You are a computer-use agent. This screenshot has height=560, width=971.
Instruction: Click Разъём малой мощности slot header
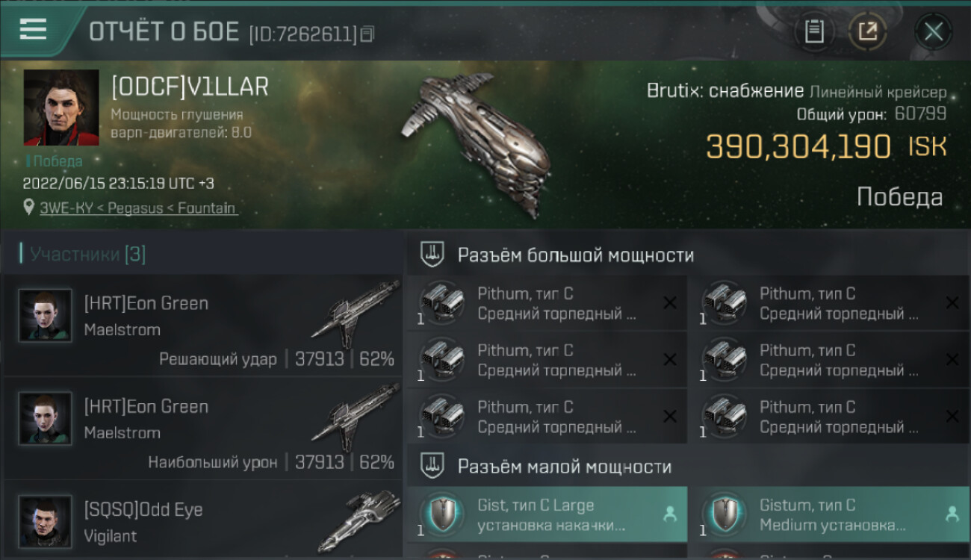click(x=564, y=467)
